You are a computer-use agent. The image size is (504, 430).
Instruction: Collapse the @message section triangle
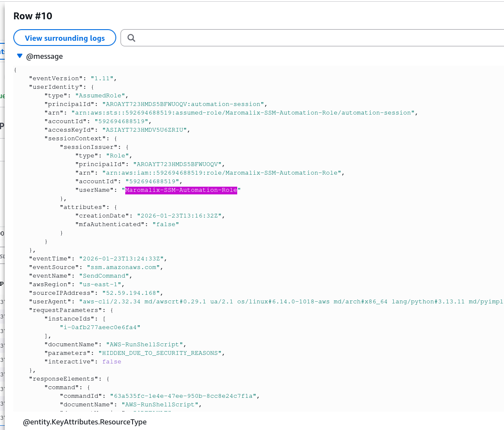[x=19, y=56]
